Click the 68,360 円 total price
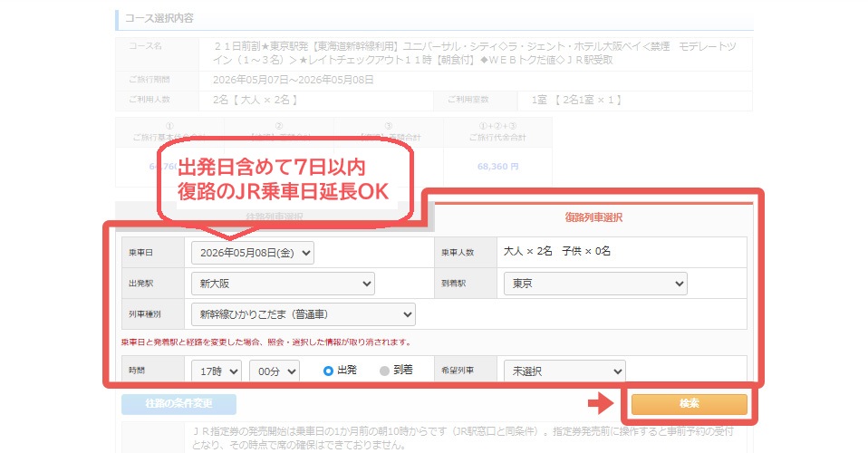Image resolution: width=868 pixels, height=453 pixels. pyautogui.click(x=497, y=166)
